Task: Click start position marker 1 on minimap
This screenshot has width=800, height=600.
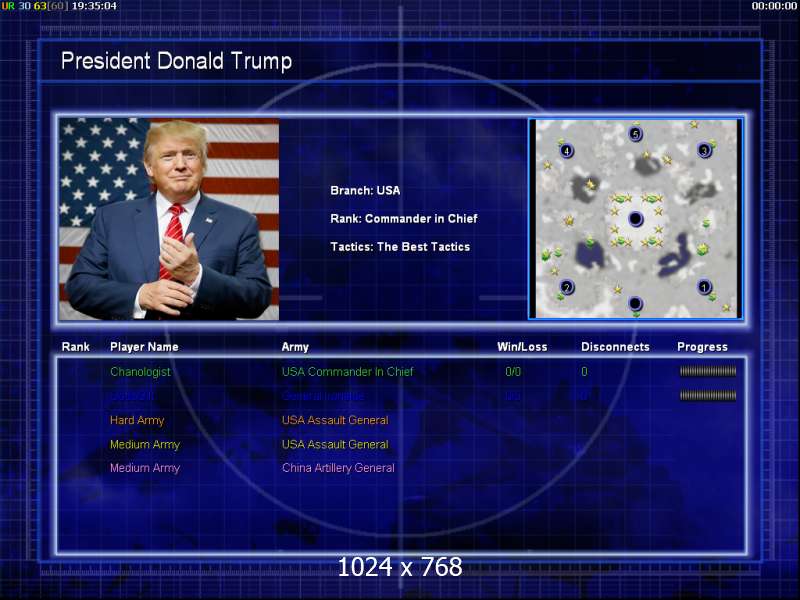Action: coord(704,287)
